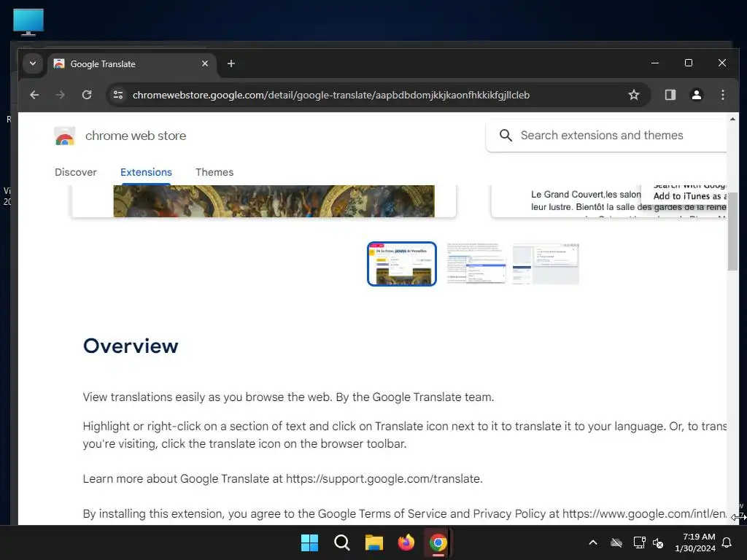Screen dimensions: 747x560
Task: Select the first screenshot thumbnail
Action: 402,264
